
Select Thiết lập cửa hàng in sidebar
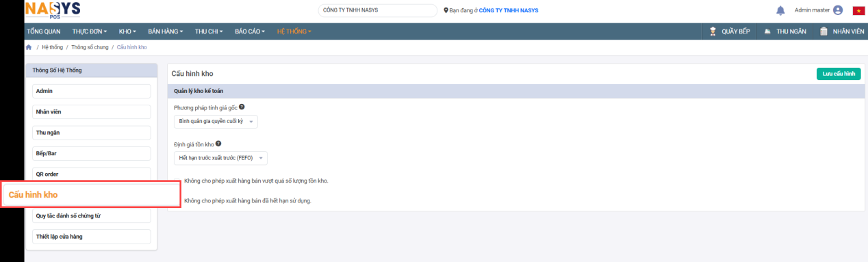coord(91,237)
